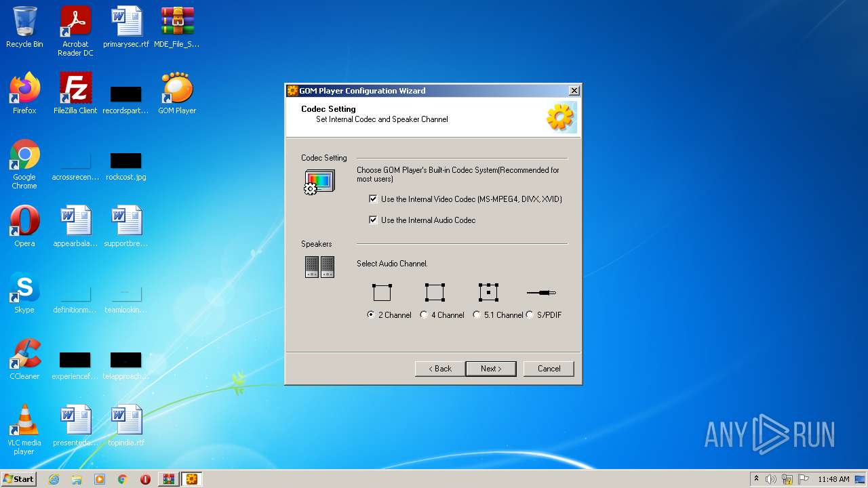
Task: Click the 5.1 Channel speaker layout icon
Action: pos(488,292)
